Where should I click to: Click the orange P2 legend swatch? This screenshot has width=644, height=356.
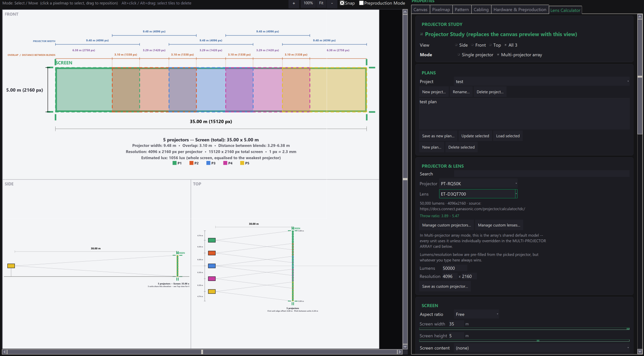tap(192, 163)
